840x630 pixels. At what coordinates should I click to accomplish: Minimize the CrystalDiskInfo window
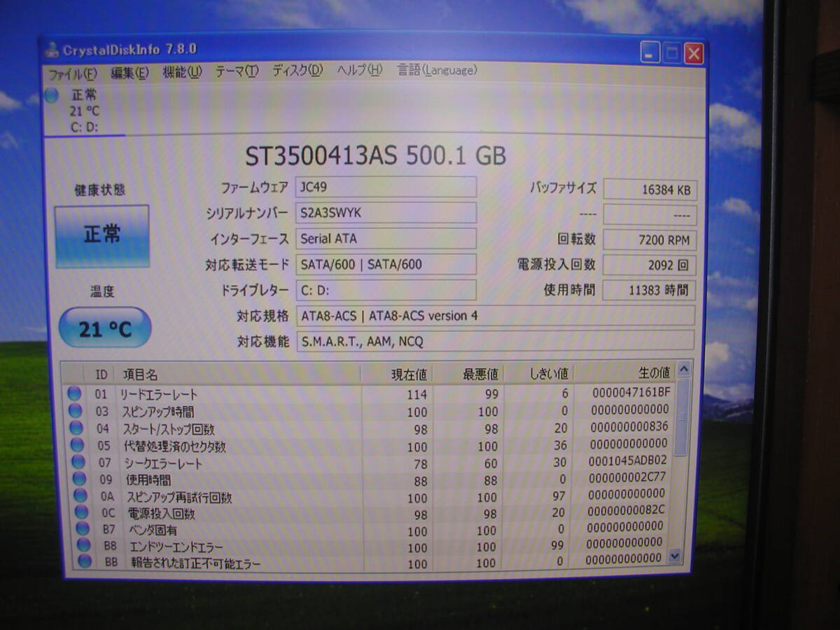tap(650, 52)
